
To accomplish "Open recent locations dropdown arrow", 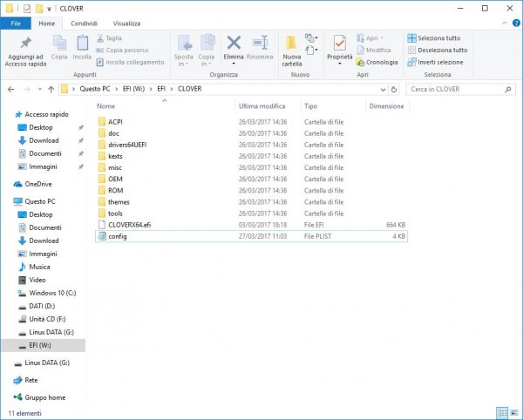I will [x=40, y=90].
